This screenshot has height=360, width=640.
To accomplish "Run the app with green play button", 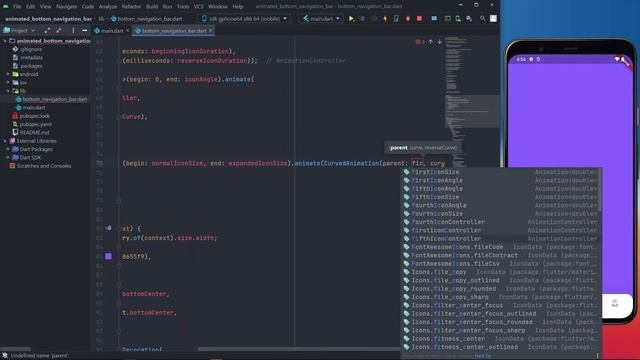I will pyautogui.click(x=351, y=19).
